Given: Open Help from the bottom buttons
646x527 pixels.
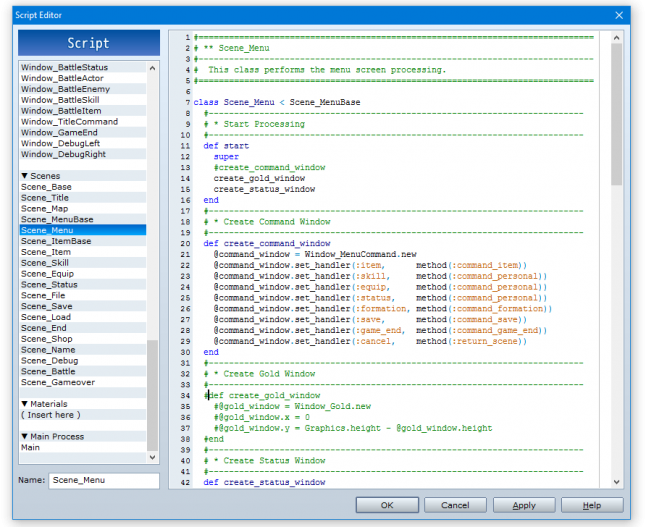Looking at the screenshot, I should (592, 505).
